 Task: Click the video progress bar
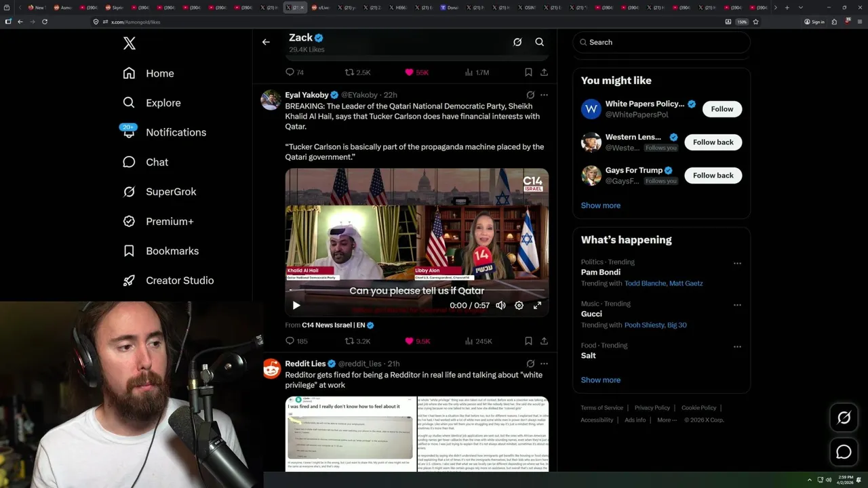[x=416, y=290]
